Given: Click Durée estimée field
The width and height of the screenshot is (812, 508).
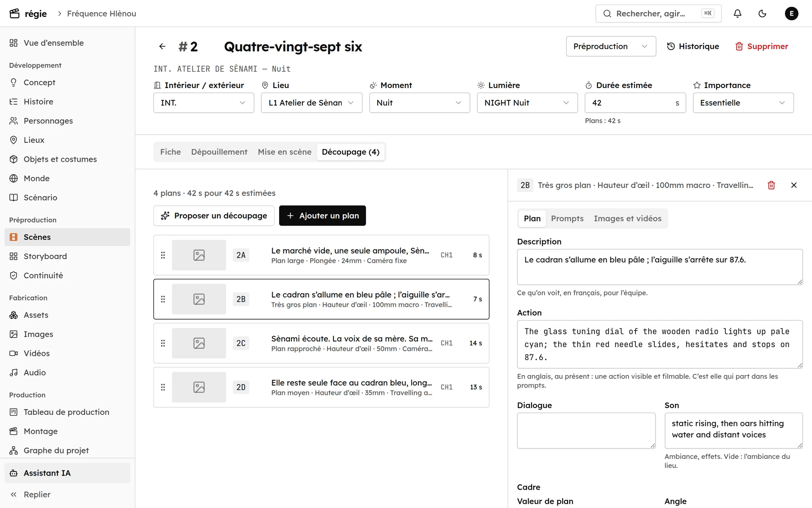Looking at the screenshot, I should click(635, 103).
